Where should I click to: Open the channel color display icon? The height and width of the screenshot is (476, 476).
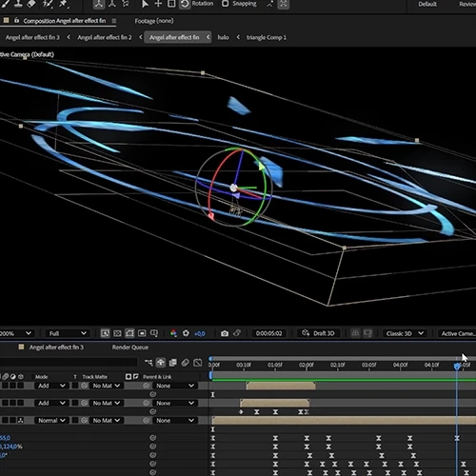[173, 333]
